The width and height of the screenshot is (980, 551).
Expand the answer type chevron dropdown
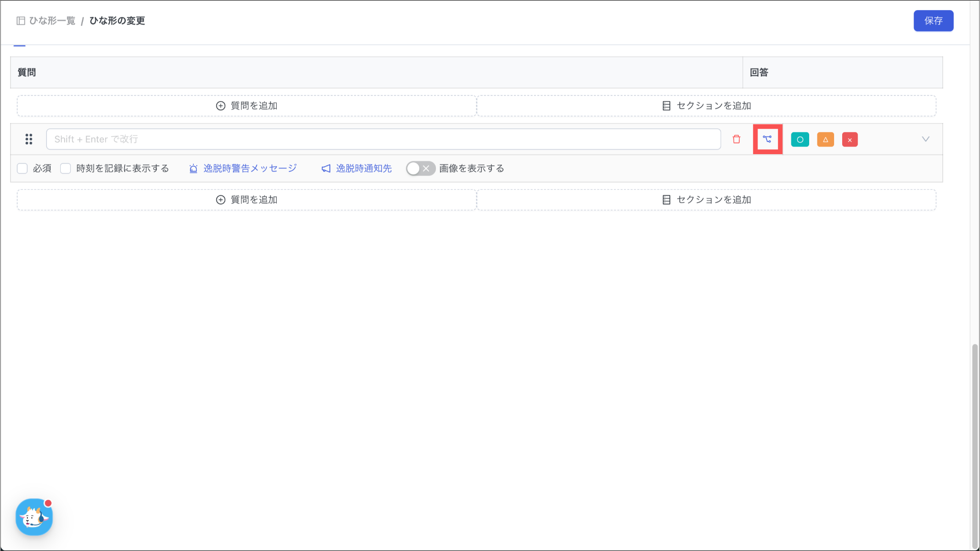[925, 139]
